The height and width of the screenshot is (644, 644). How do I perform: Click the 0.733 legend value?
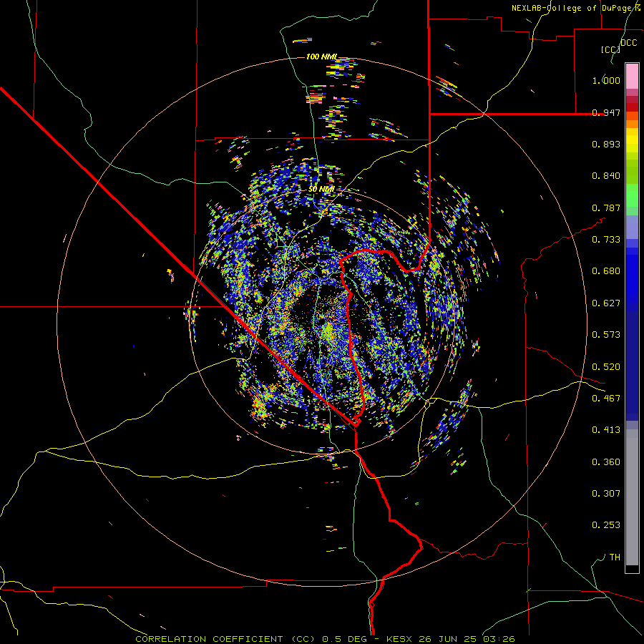coord(606,240)
